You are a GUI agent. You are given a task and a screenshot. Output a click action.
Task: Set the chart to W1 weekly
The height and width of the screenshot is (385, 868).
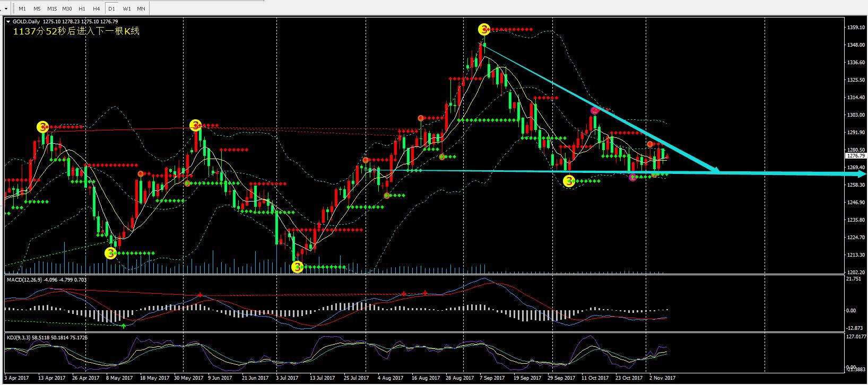pyautogui.click(x=127, y=8)
